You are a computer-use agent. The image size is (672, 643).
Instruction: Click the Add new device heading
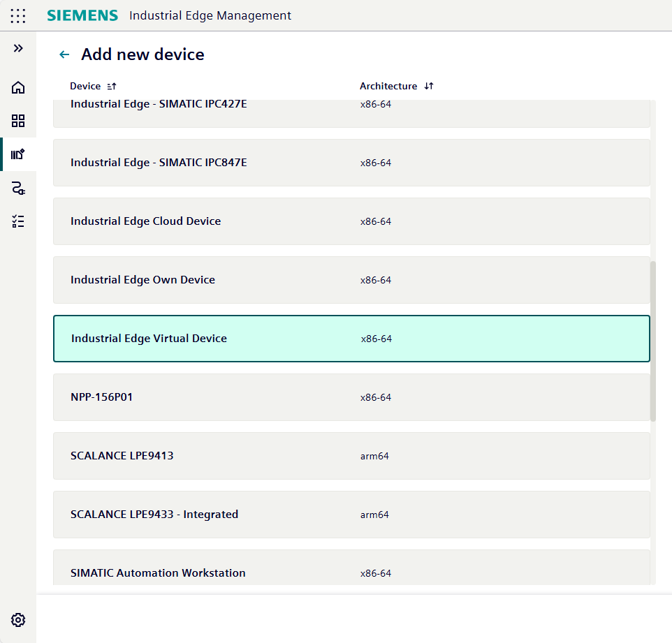point(143,54)
